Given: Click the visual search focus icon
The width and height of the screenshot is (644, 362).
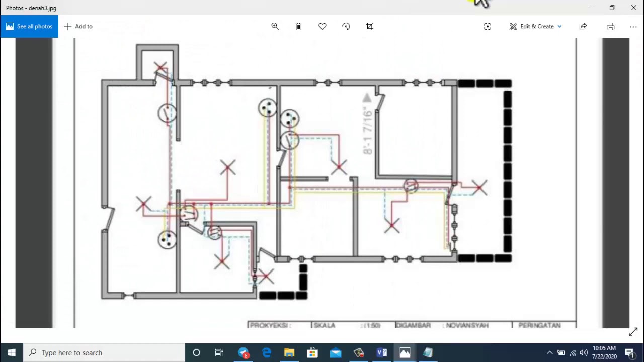Looking at the screenshot, I should [x=488, y=26].
